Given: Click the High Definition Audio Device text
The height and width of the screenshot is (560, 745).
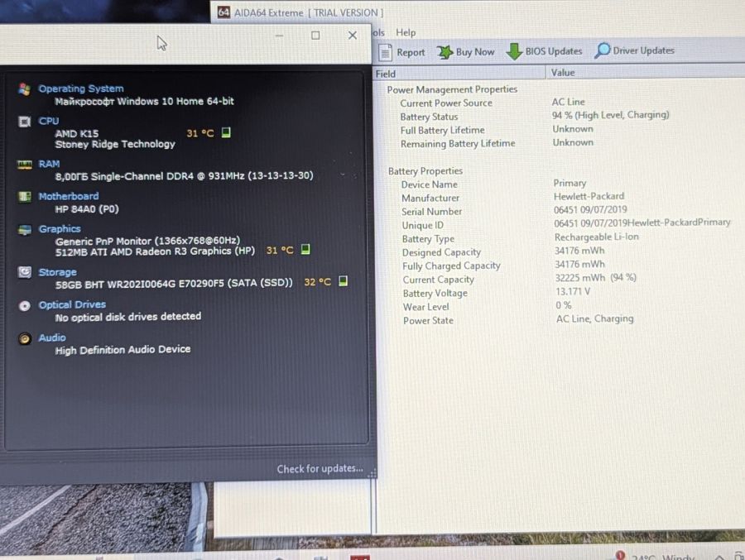Looking at the screenshot, I should (123, 350).
